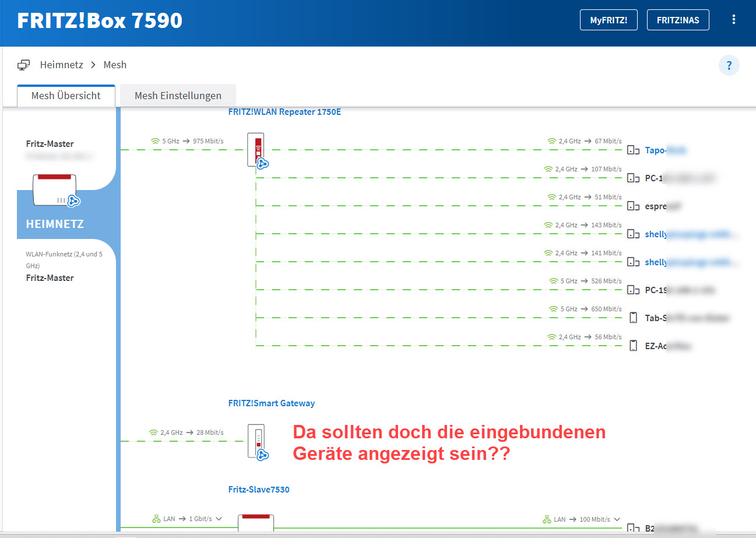This screenshot has height=538, width=756.
Task: Click the 5 GHz 975 Mbit/s connection label
Action: 187,141
